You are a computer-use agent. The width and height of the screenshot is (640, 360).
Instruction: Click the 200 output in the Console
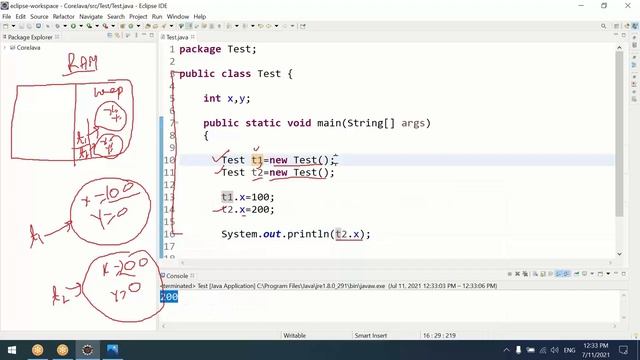tap(169, 297)
